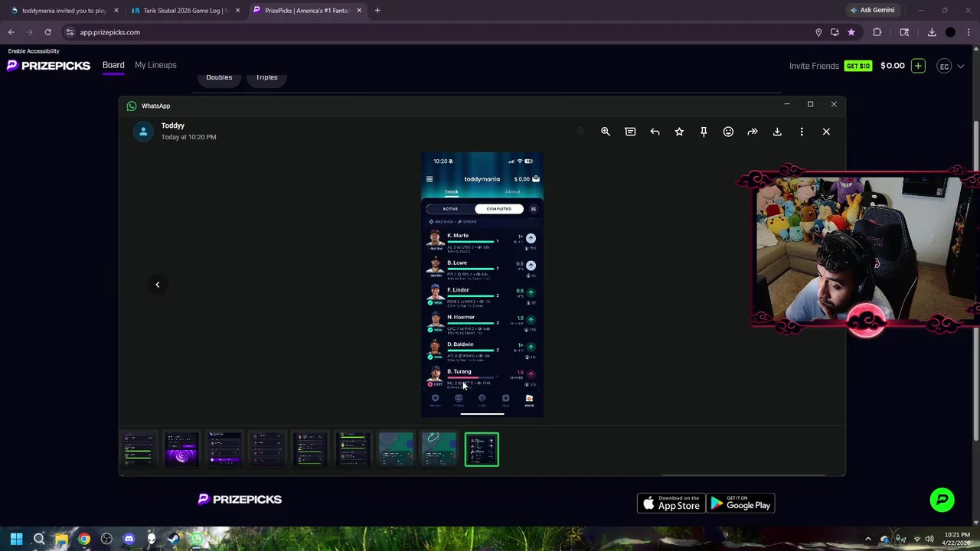This screenshot has height=551, width=980.
Task: Open caption/message view icon in WhatsApp viewer
Action: point(630,132)
